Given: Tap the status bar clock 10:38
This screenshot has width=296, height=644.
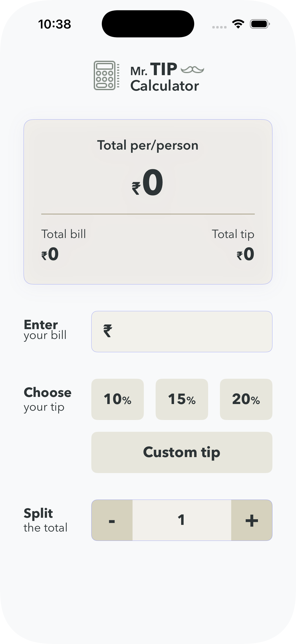Looking at the screenshot, I should (54, 24).
